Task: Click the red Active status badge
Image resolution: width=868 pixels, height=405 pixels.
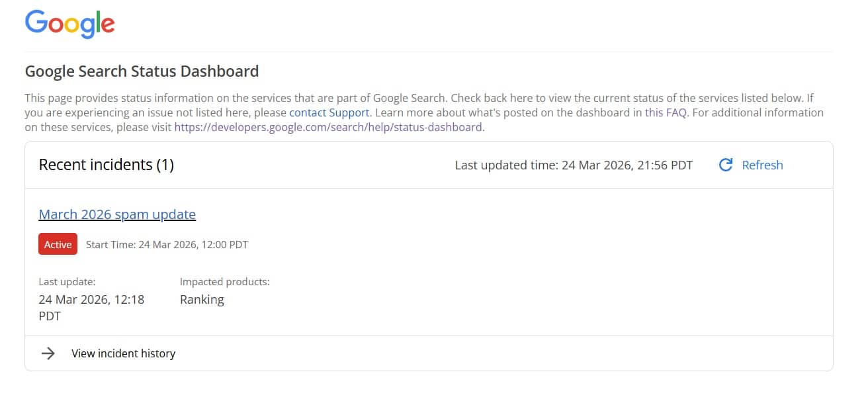Action: 58,244
